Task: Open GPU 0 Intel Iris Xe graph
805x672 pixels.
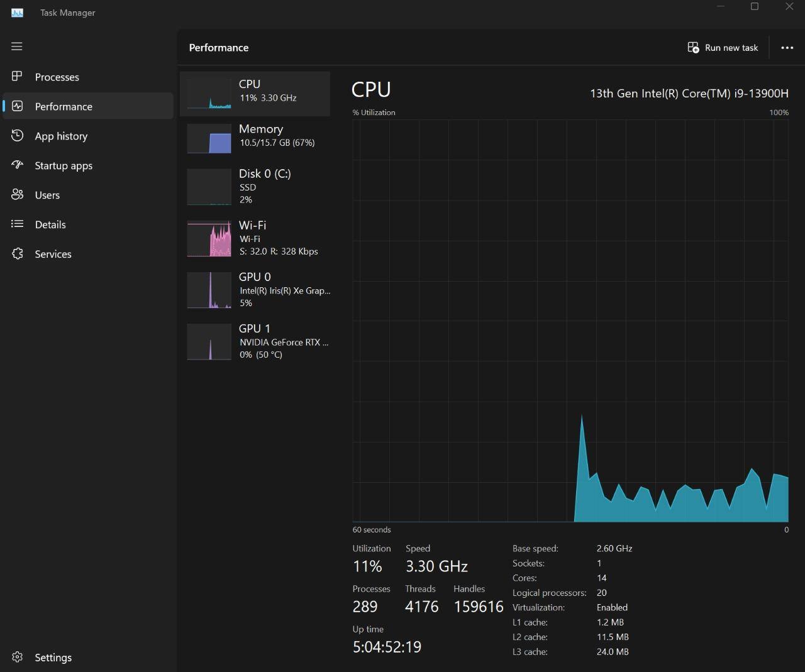Action: 255,290
